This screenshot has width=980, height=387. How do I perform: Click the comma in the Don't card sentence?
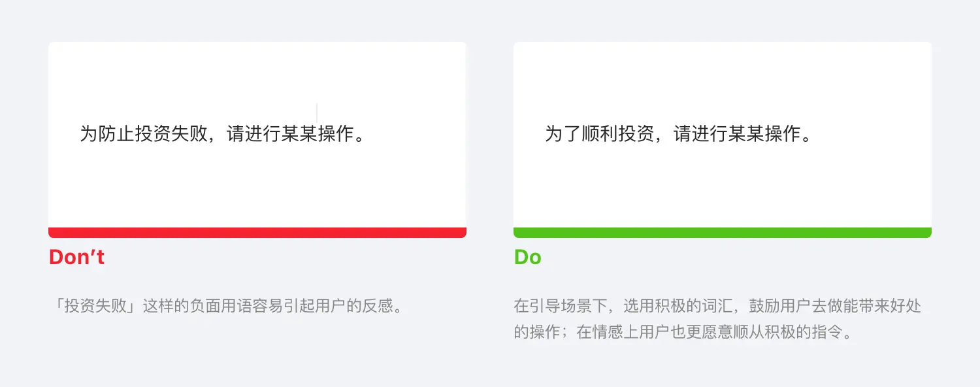coord(215,139)
